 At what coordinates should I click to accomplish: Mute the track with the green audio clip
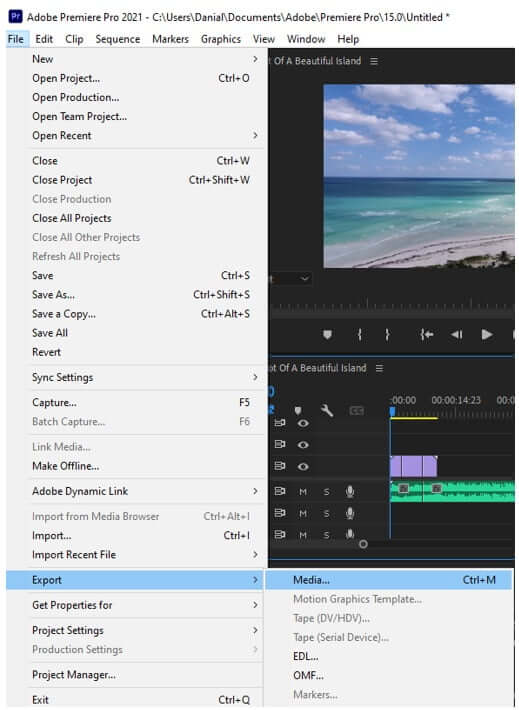(x=303, y=492)
